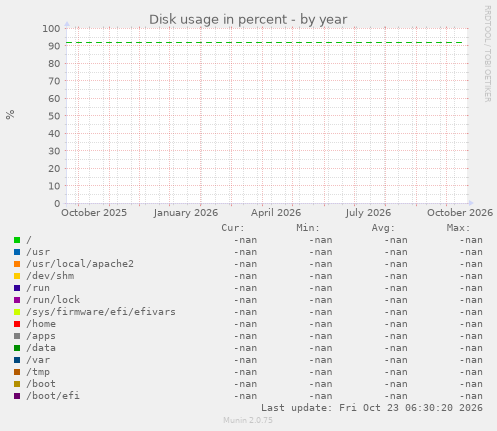The width and height of the screenshot is (497, 431).
Task: Select the /run/lock legend label
Action: click(53, 300)
